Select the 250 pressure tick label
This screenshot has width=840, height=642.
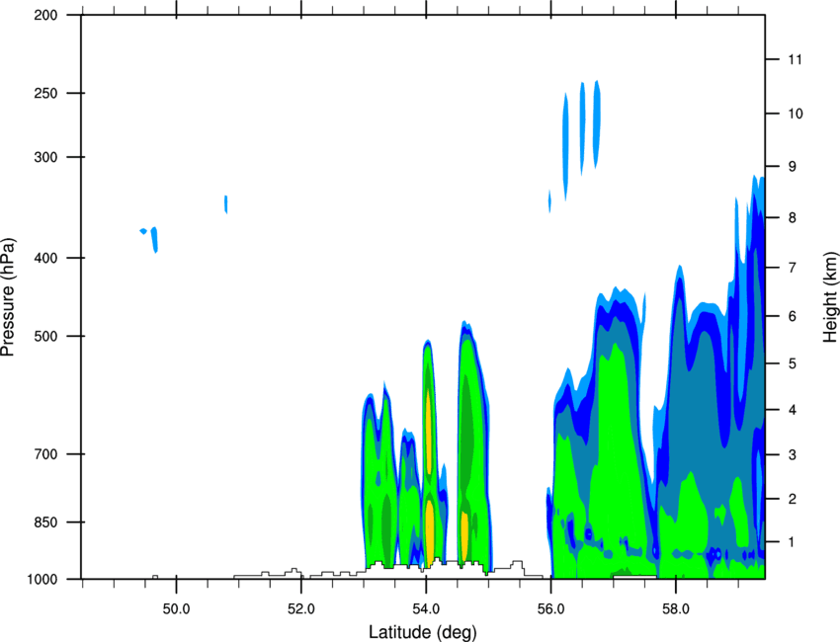pyautogui.click(x=45, y=93)
